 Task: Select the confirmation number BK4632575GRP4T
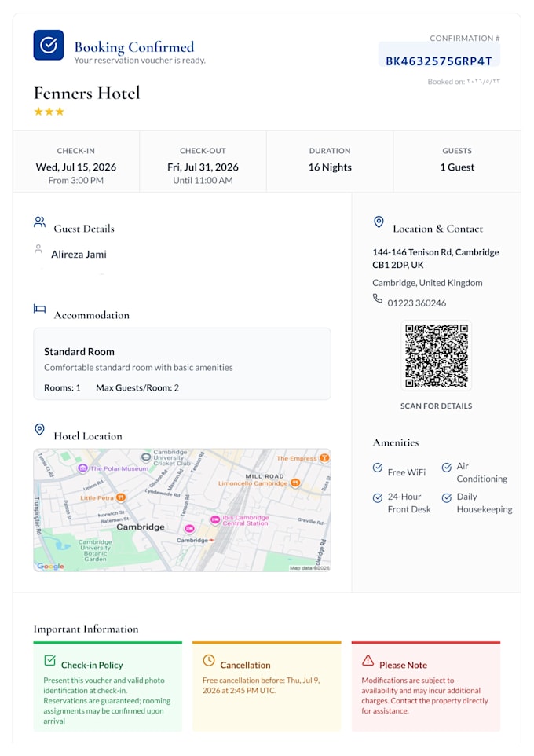[x=438, y=61]
